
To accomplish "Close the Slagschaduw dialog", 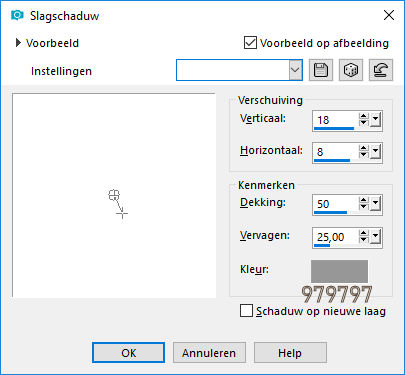I will click(x=389, y=15).
